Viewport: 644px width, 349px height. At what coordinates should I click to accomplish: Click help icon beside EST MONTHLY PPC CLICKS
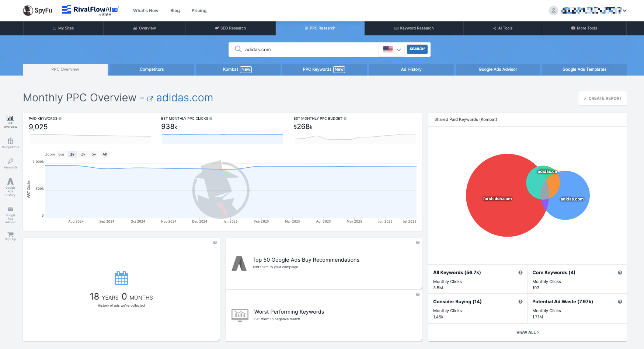(211, 119)
